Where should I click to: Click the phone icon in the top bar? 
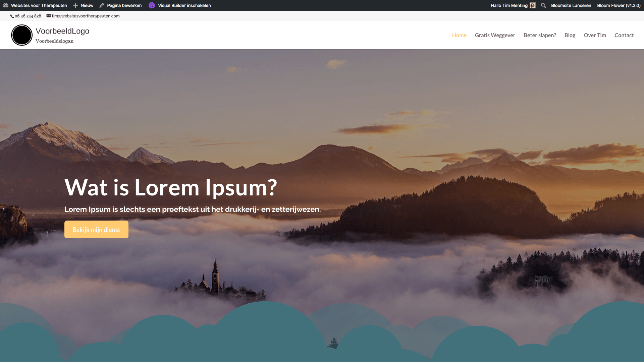12,16
